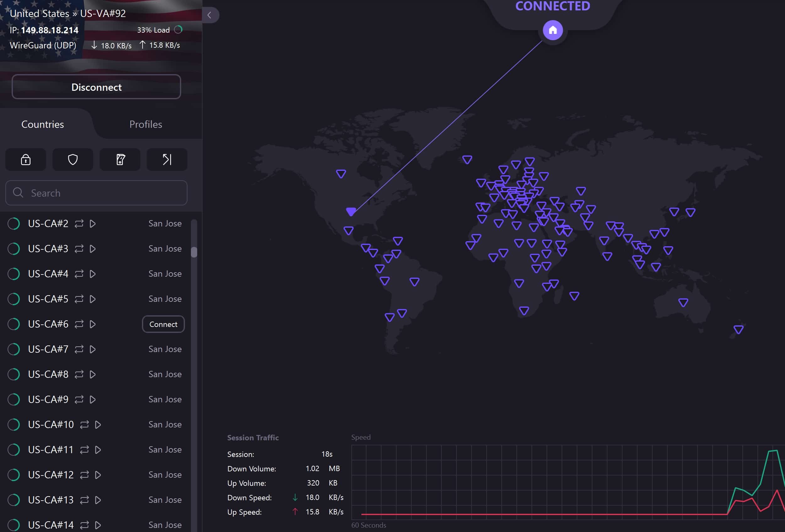Click the Iceland server marker on the map
Image resolution: width=785 pixels, height=532 pixels.
pos(467,160)
